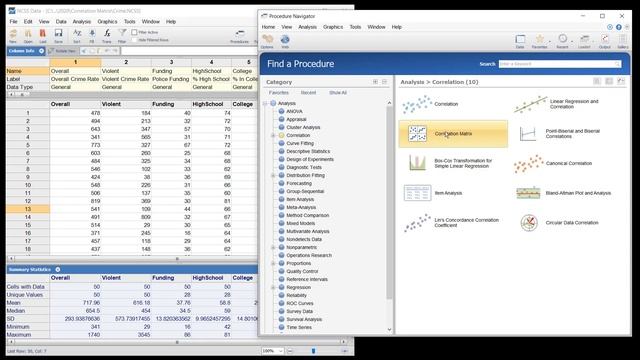
Task: Show Favorites in the Category panel
Action: click(x=279, y=93)
